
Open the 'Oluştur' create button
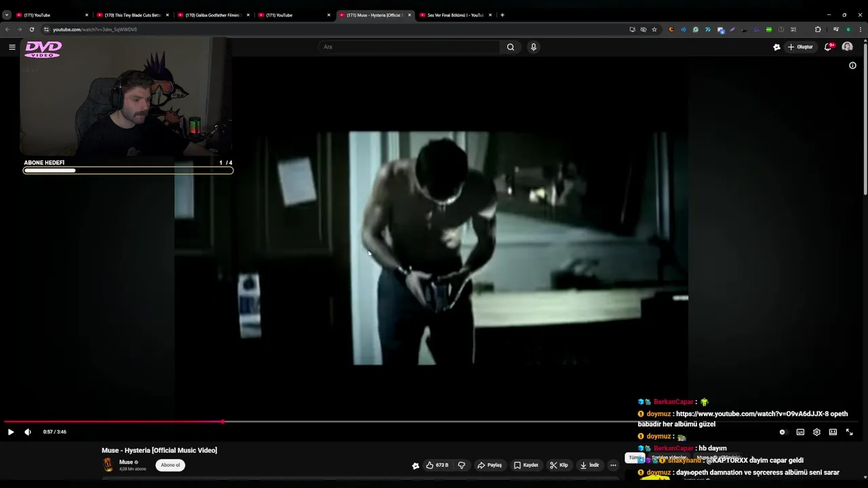tap(800, 47)
